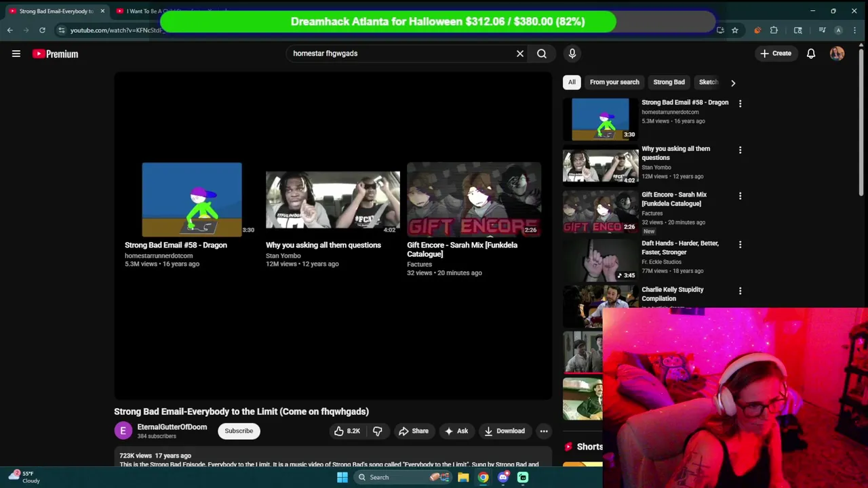
Task: Share the video
Action: (x=414, y=431)
